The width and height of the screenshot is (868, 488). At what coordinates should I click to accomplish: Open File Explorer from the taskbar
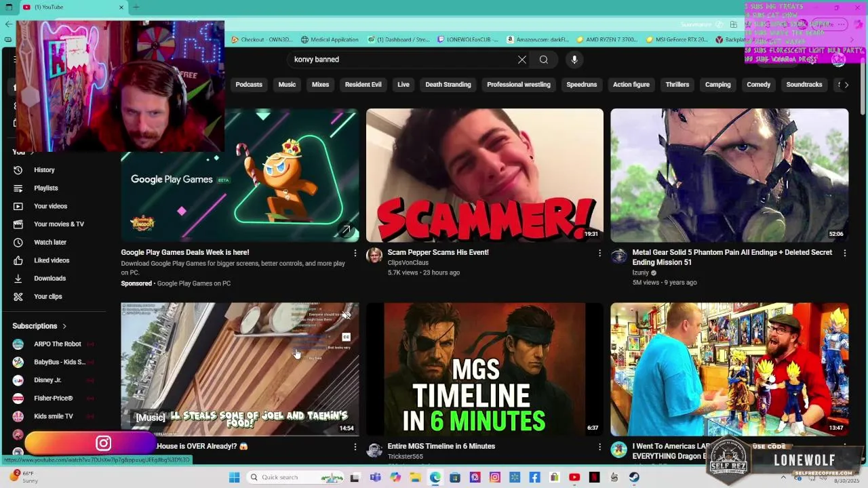415,478
